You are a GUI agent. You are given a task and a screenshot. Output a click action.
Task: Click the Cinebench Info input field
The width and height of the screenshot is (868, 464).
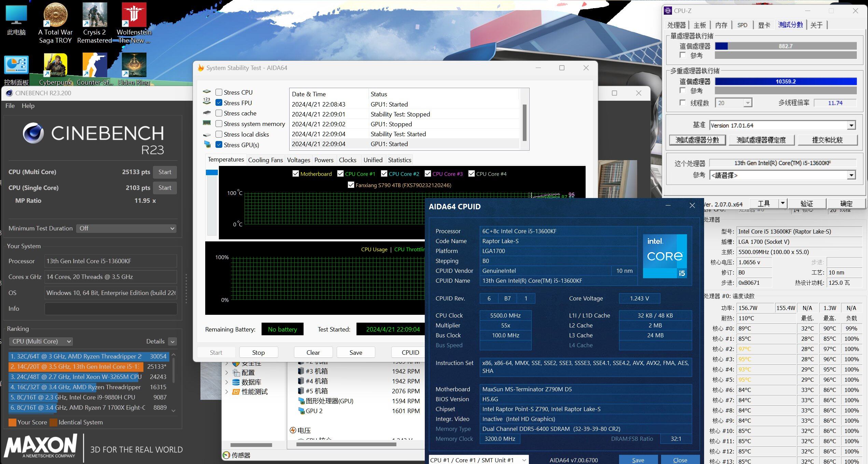(x=111, y=309)
